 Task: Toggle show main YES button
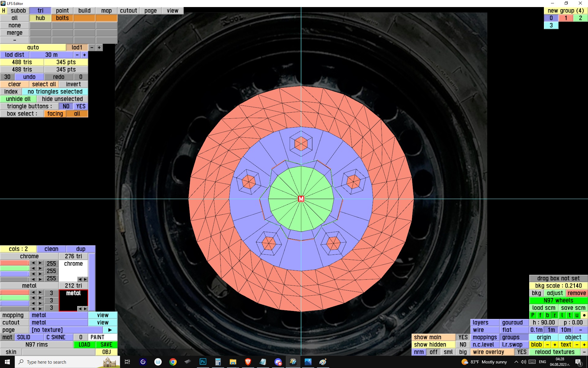coord(463,337)
